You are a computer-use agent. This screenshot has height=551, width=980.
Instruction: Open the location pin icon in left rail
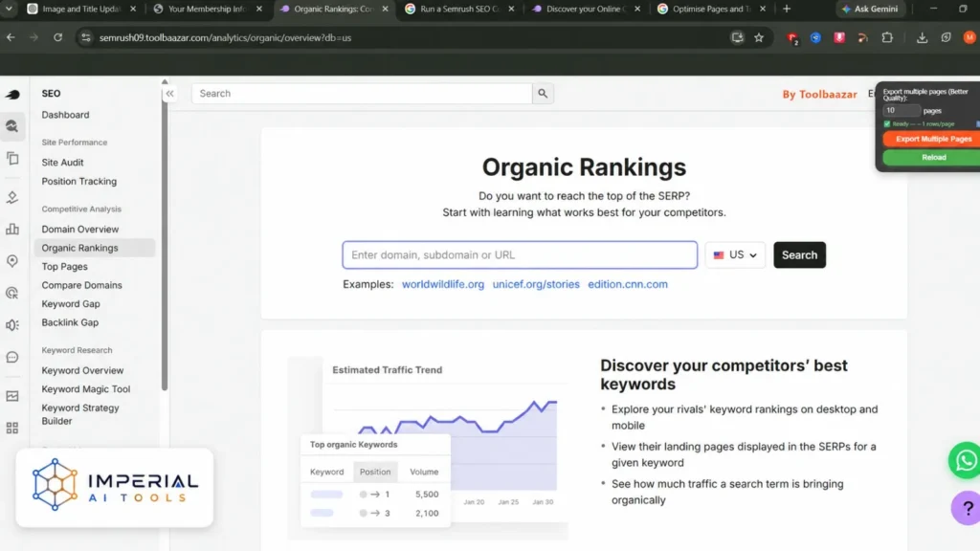(x=12, y=260)
